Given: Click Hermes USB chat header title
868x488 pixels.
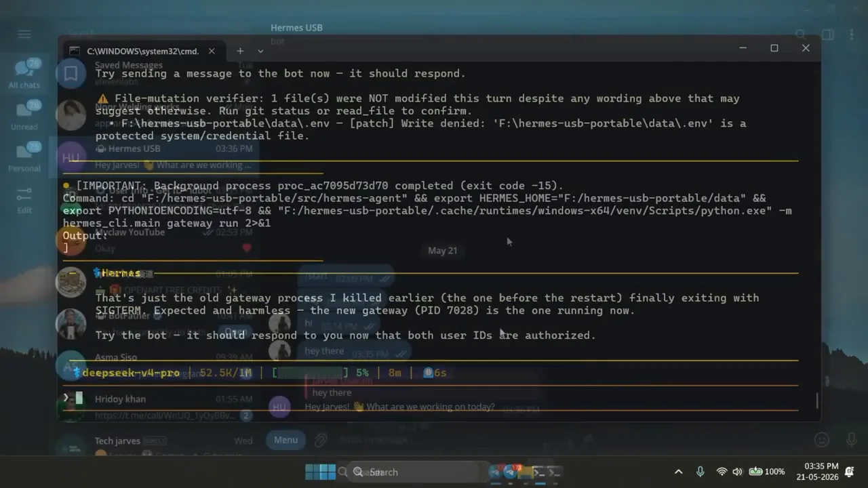Looking at the screenshot, I should (x=296, y=28).
